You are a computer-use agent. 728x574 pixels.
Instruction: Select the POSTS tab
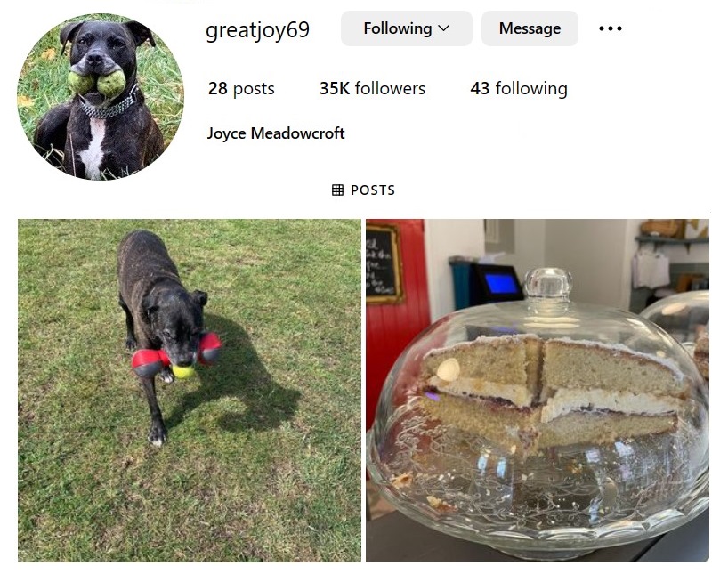click(363, 190)
